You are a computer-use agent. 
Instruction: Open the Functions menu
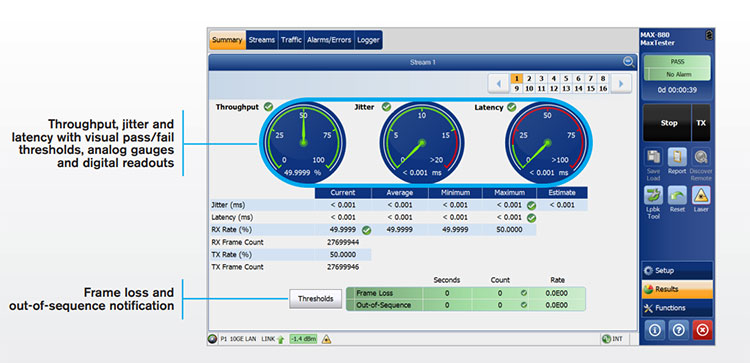677,308
